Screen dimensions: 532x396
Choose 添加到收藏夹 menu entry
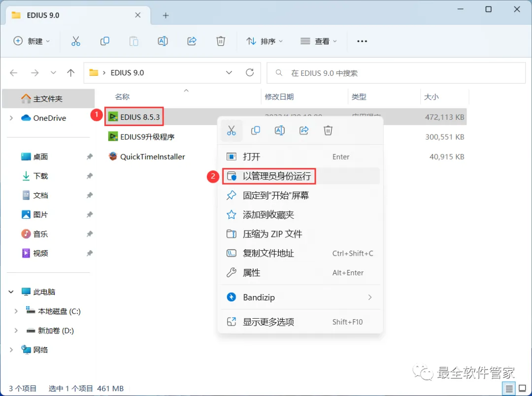[x=300, y=215]
